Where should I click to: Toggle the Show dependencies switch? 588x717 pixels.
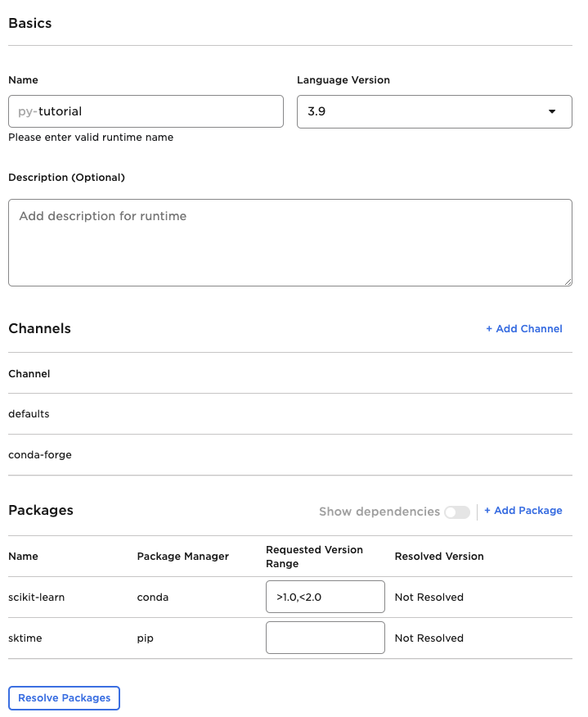pyautogui.click(x=457, y=512)
